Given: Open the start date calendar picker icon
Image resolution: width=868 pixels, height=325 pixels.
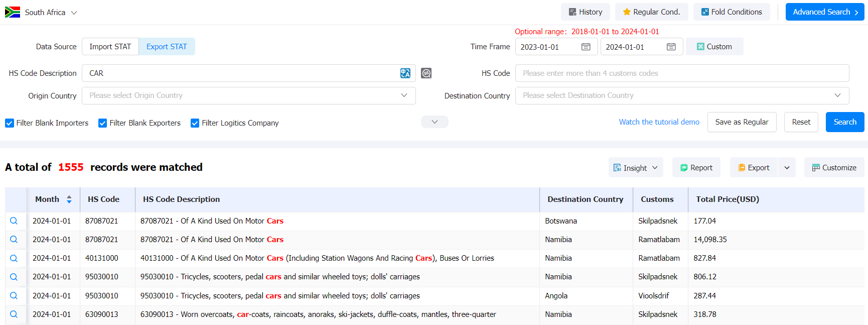Looking at the screenshot, I should click(586, 47).
